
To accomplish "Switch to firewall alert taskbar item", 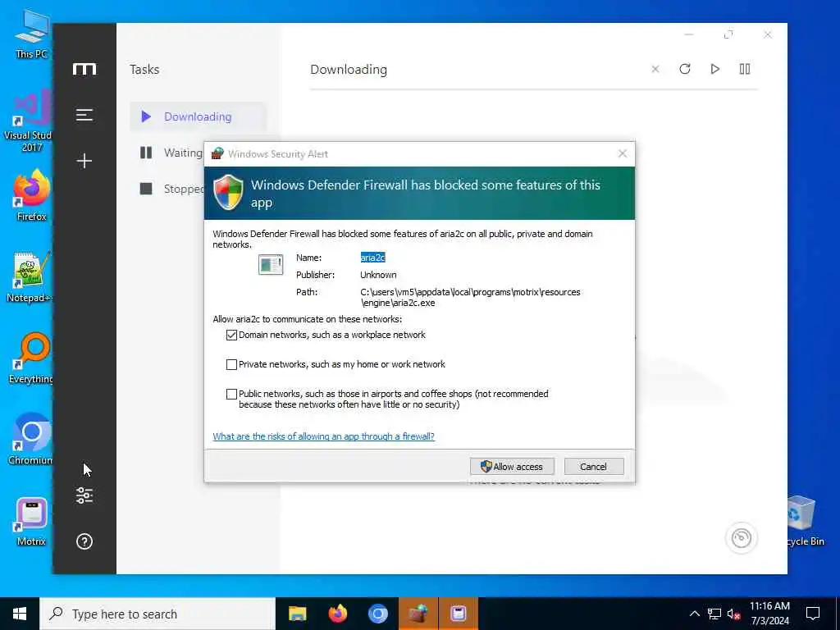I will [418, 614].
